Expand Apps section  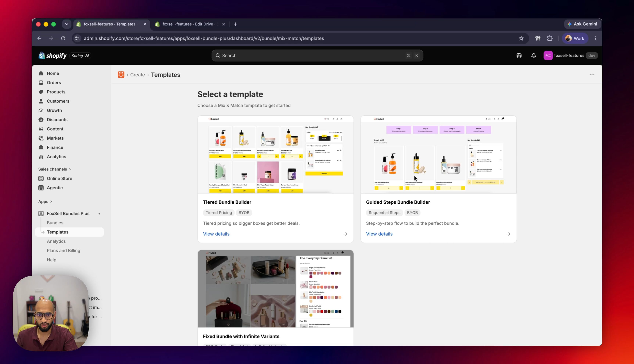pyautogui.click(x=45, y=201)
